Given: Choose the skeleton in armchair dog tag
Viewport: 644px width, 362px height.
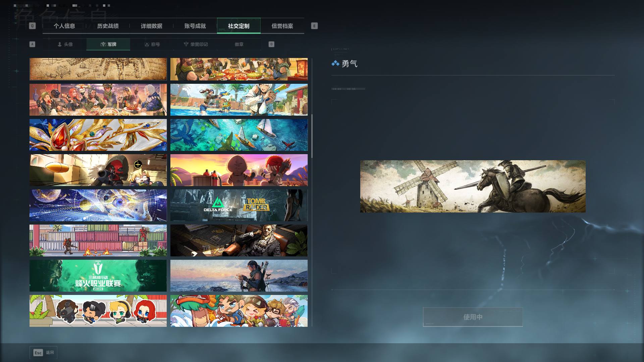Looking at the screenshot, I should click(239, 241).
